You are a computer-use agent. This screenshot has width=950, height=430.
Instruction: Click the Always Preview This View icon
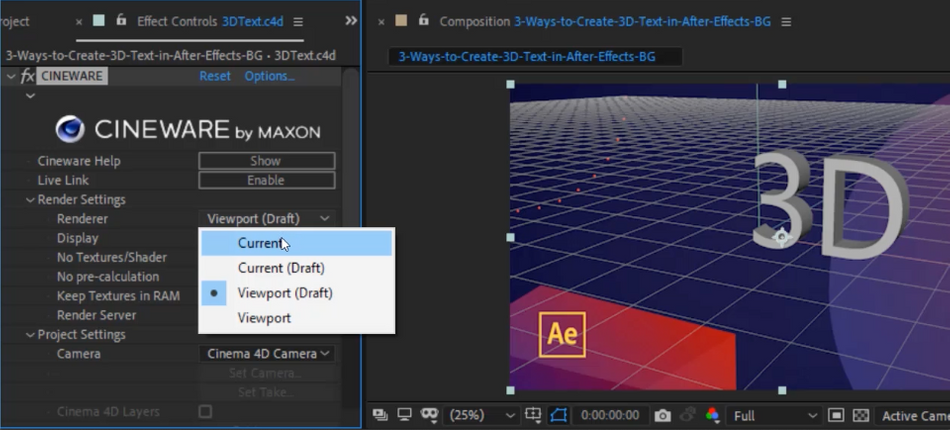tap(380, 415)
